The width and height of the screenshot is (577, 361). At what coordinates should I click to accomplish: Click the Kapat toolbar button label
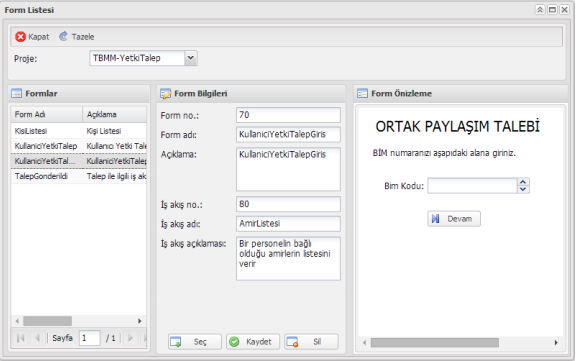tap(39, 37)
